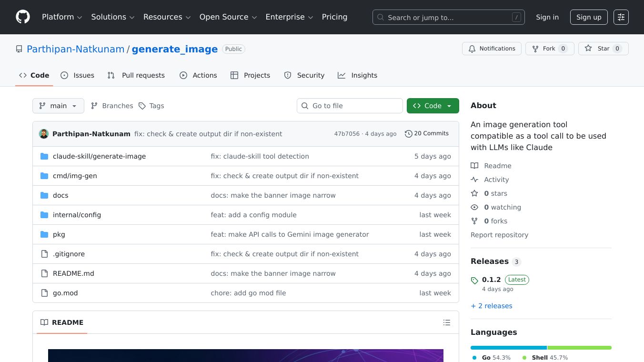Switch to the Issues tab
The height and width of the screenshot is (362, 644).
click(78, 75)
